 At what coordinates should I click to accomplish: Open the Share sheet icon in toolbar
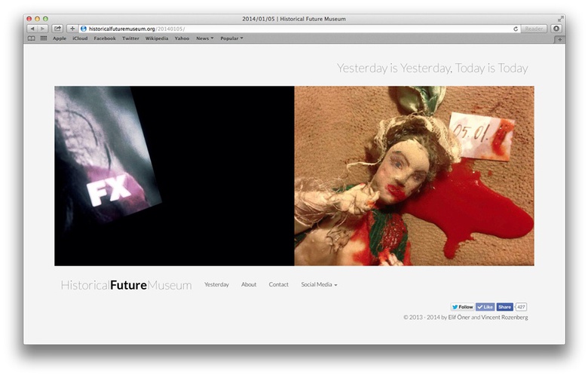point(57,29)
